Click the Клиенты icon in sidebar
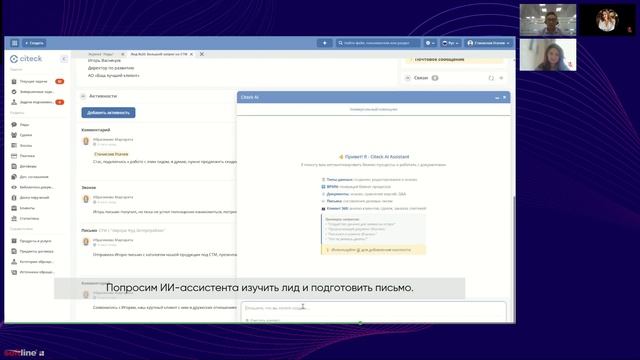The height and width of the screenshot is (360, 640). click(x=14, y=208)
